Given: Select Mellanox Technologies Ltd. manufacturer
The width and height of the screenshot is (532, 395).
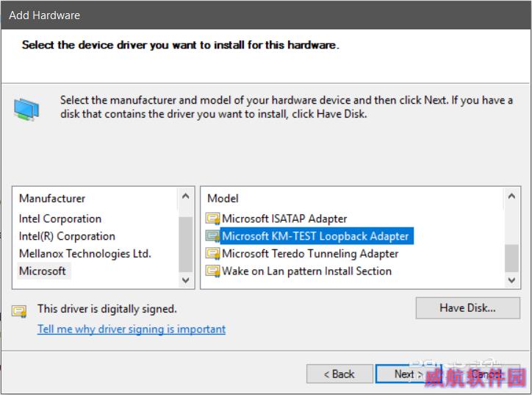Looking at the screenshot, I should (x=85, y=253).
